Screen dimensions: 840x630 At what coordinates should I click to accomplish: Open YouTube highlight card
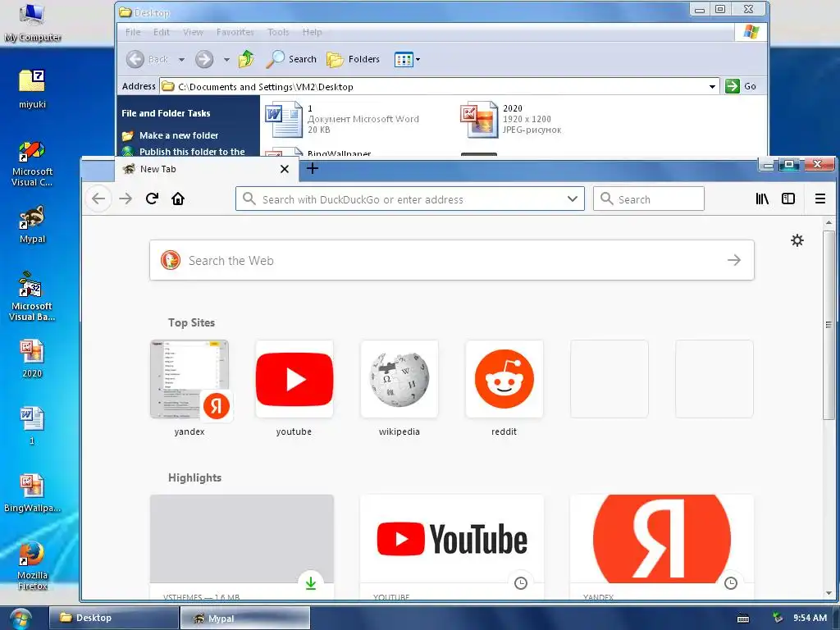tap(452, 546)
